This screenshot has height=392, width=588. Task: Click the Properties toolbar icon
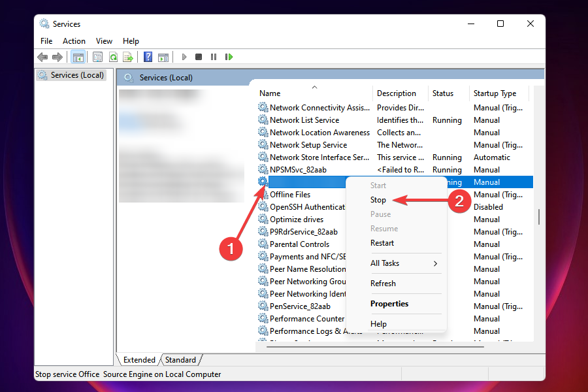[x=97, y=57]
